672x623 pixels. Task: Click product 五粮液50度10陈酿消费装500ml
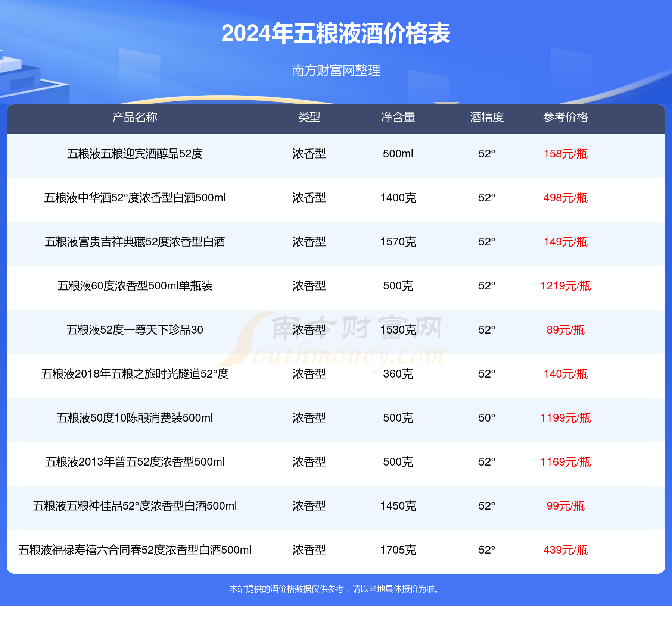pyautogui.click(x=135, y=418)
